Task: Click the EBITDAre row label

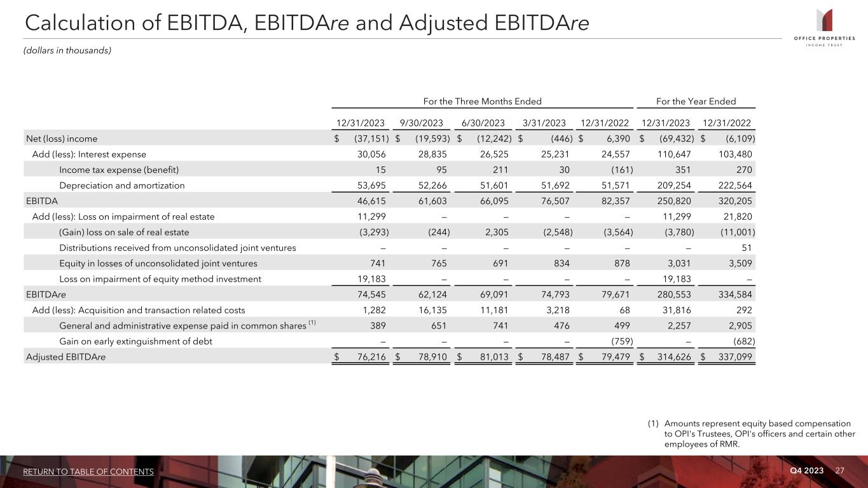Action: coord(46,295)
